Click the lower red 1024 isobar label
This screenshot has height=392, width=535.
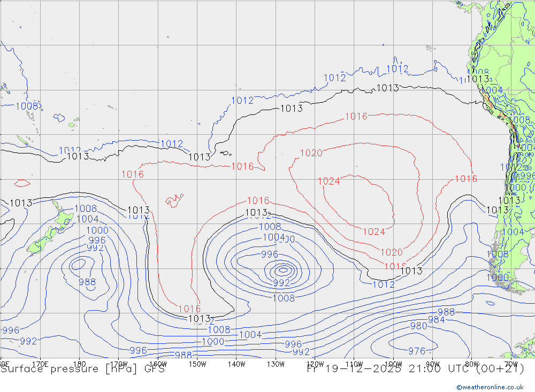click(373, 232)
